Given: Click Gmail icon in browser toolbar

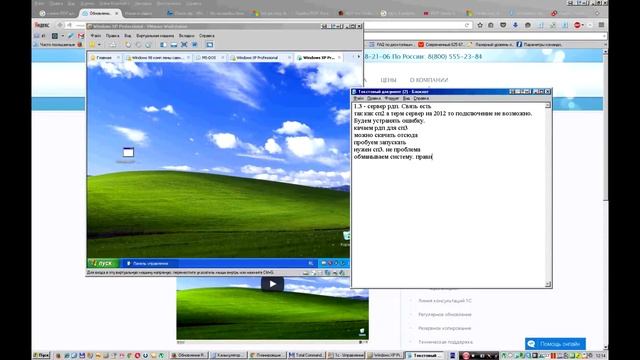Looking at the screenshot, I should tap(81, 36).
